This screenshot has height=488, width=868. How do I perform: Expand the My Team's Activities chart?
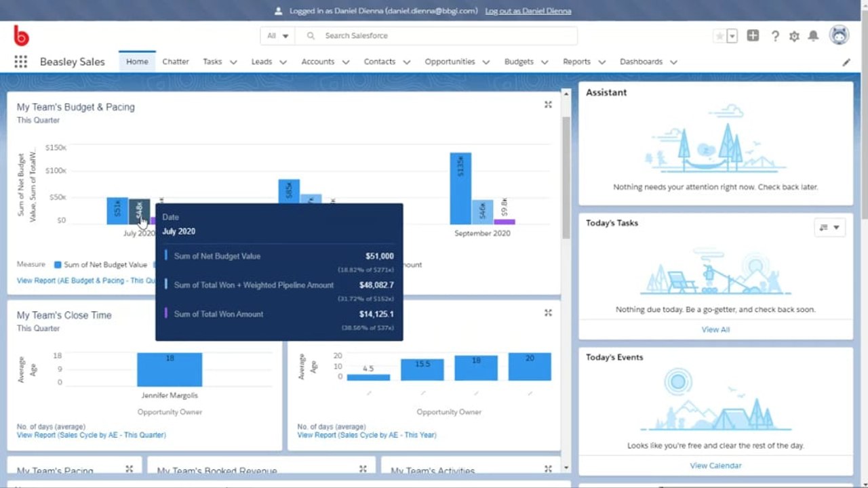[x=548, y=468]
